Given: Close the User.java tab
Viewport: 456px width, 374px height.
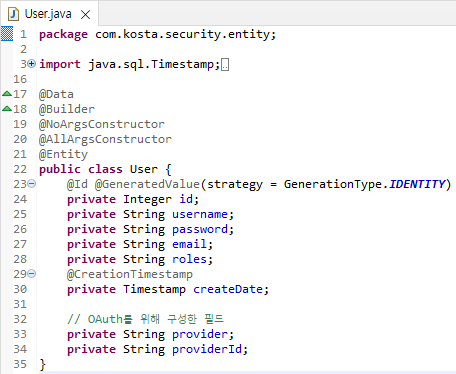Looking at the screenshot, I should [86, 15].
